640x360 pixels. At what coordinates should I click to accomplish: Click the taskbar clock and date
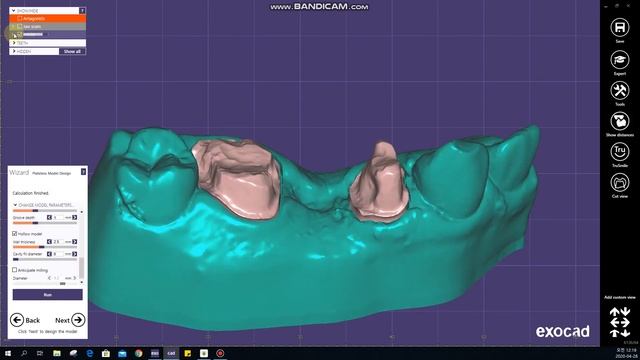click(x=626, y=353)
